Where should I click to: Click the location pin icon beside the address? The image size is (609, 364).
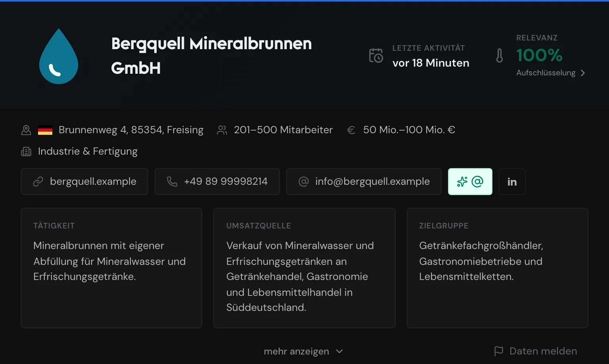26,130
